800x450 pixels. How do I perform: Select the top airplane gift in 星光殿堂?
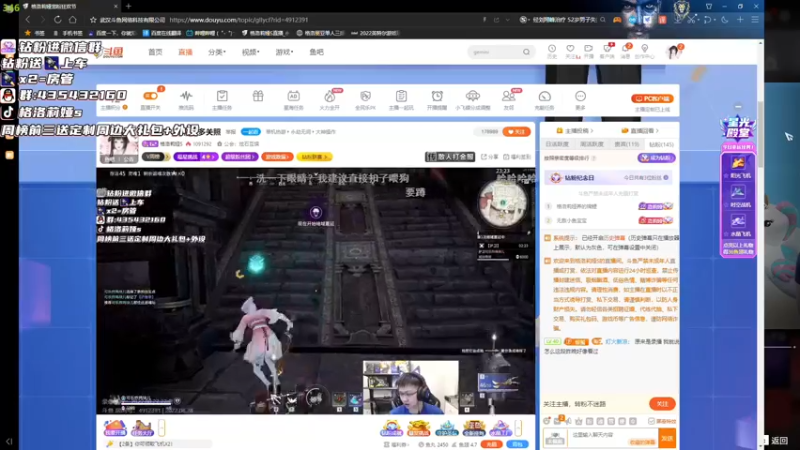[738, 163]
